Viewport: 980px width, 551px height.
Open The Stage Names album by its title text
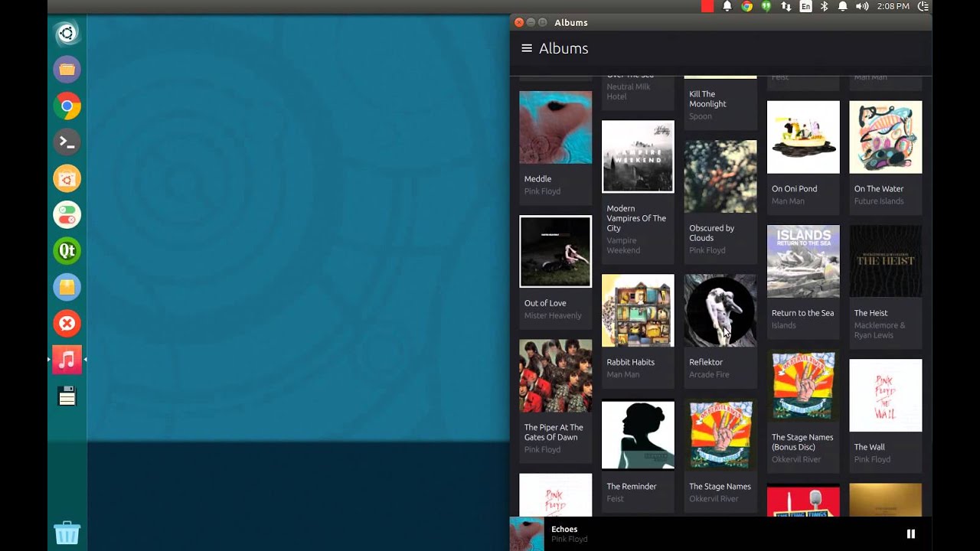click(x=720, y=486)
